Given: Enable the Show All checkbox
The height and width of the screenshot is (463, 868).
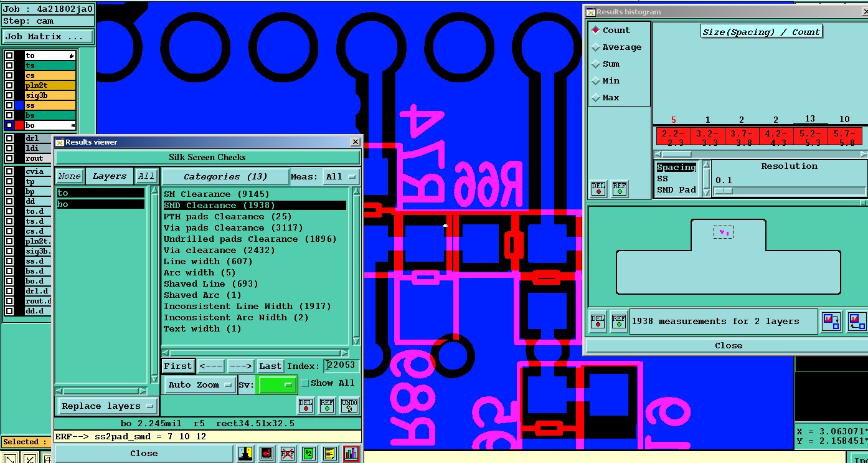Looking at the screenshot, I should [x=305, y=383].
